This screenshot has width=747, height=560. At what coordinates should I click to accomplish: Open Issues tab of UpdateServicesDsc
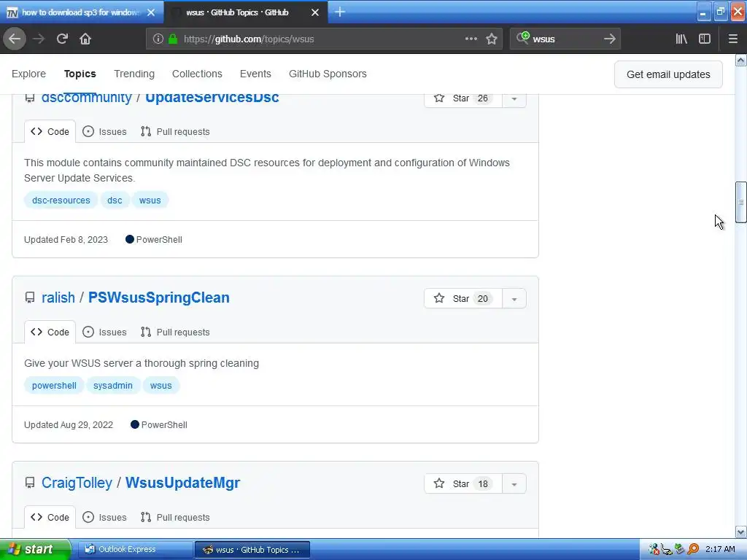[104, 131]
